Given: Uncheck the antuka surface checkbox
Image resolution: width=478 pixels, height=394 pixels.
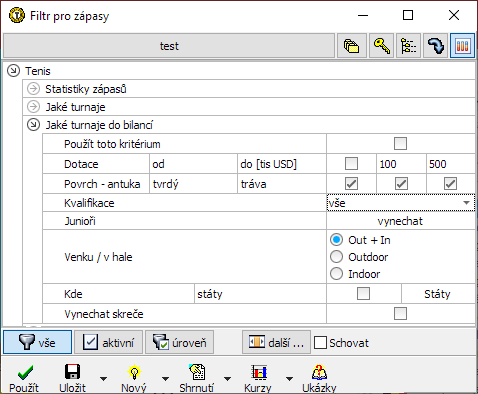Looking at the screenshot, I should [351, 184].
